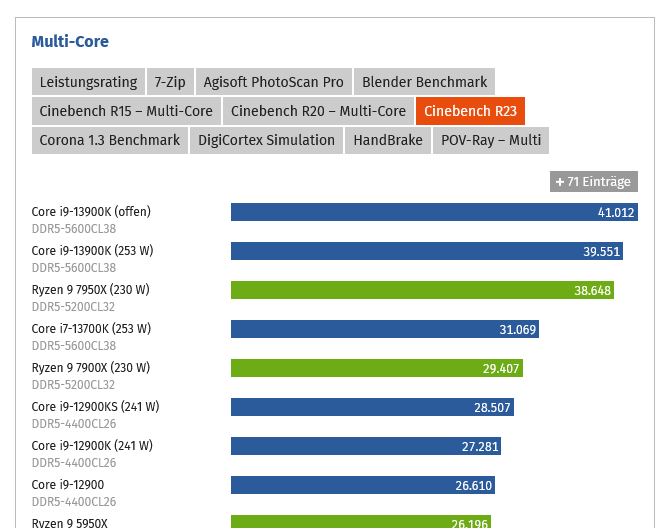Viewport: 668px width, 528px height.
Task: Click the Core i9-12900KS (241 W) bar
Action: [x=372, y=407]
